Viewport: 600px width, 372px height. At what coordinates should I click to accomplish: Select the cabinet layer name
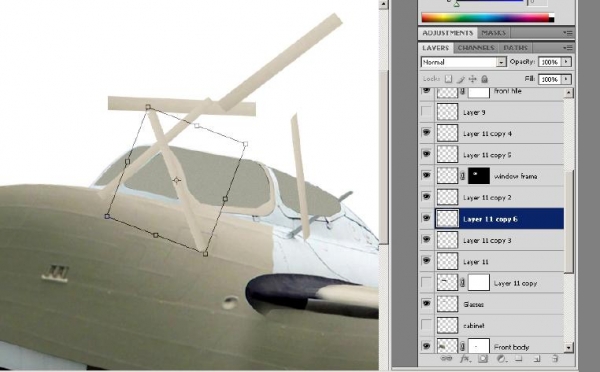pos(474,325)
